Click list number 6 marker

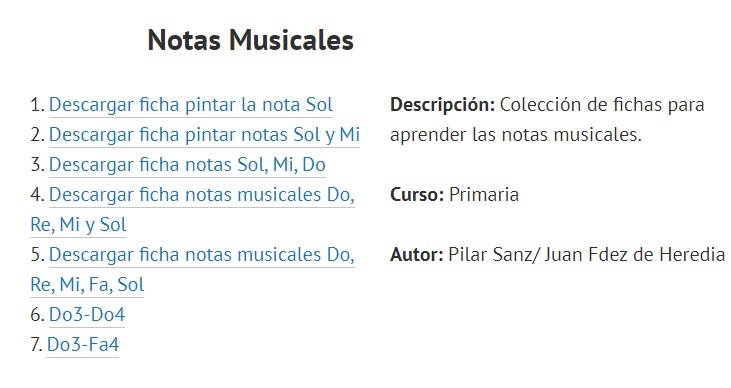tap(37, 314)
